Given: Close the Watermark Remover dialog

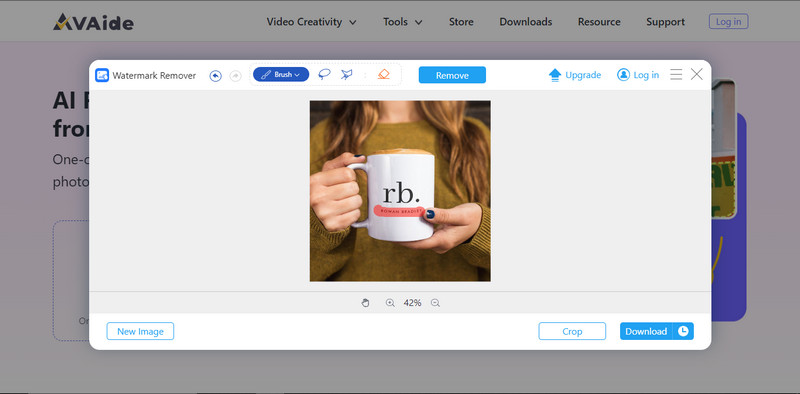Looking at the screenshot, I should coord(696,75).
